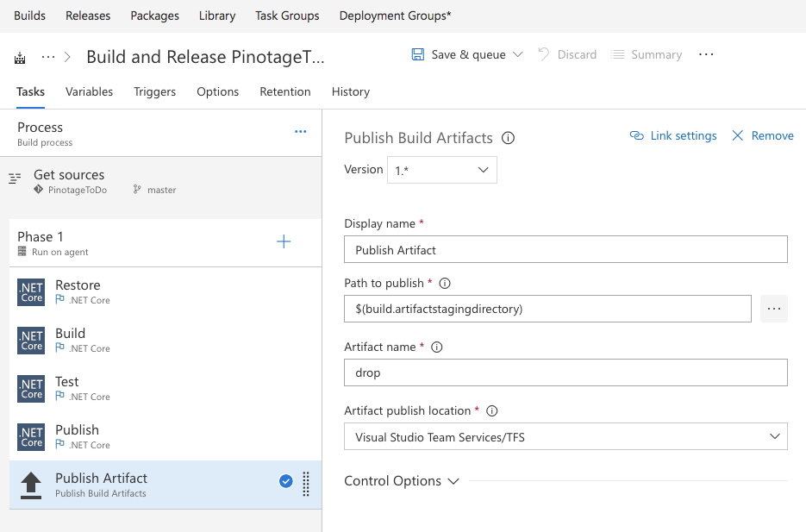Click the master branch icon
806x532 pixels.
pyautogui.click(x=137, y=189)
